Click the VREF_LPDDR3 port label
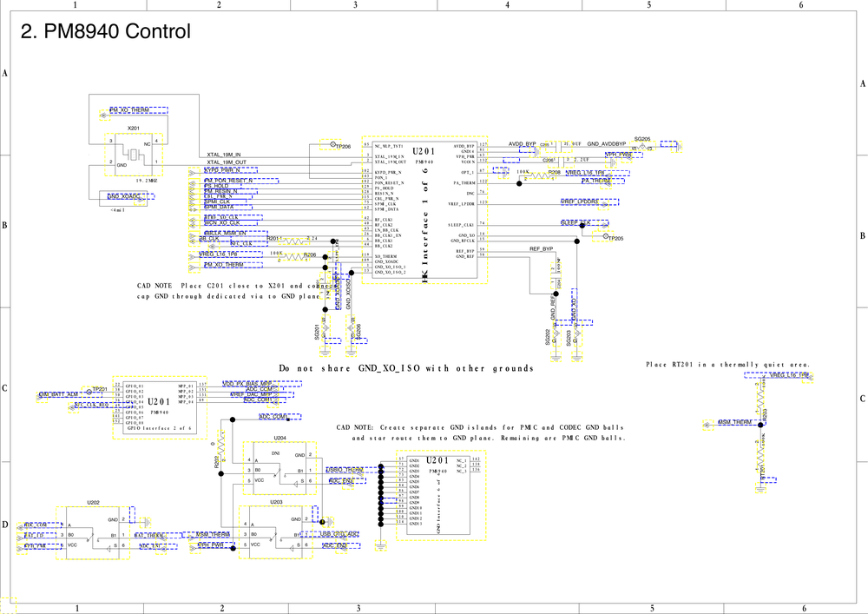Image resolution: width=868 pixels, height=614 pixels. click(x=580, y=201)
